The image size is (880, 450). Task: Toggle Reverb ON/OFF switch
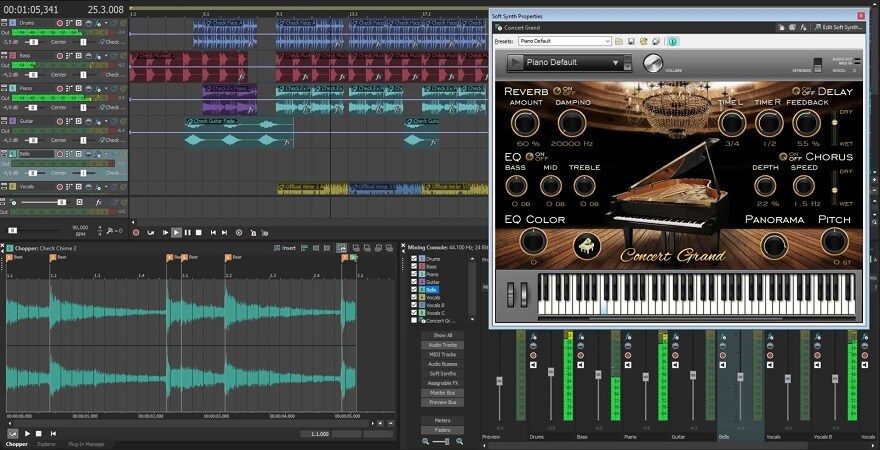tap(557, 90)
